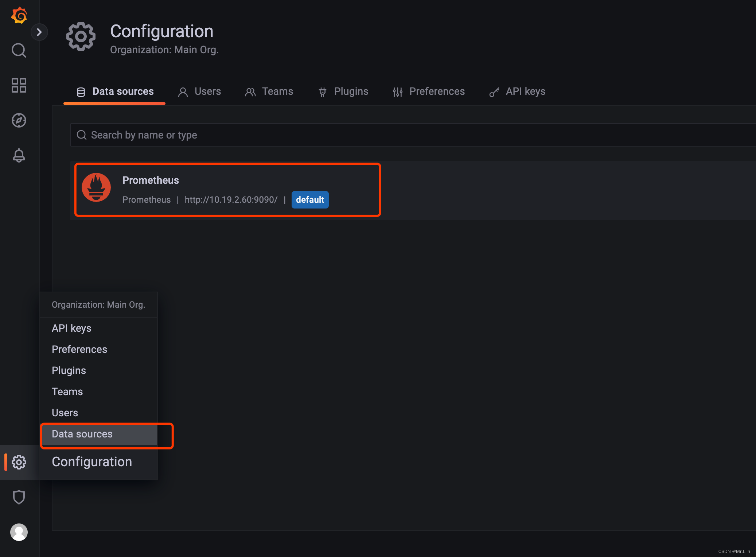Screen dimensions: 756x557
Task: Expand the Teams section in menu
Action: 67,392
